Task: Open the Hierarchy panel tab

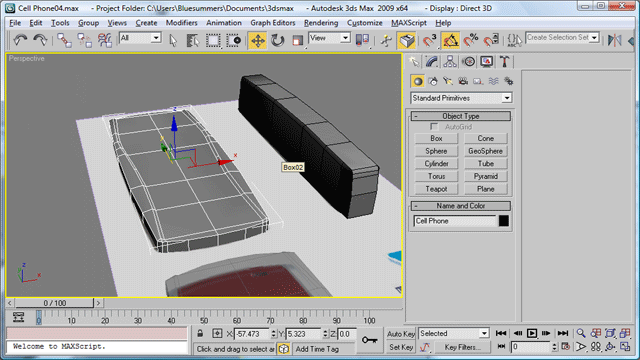Action: [x=450, y=62]
